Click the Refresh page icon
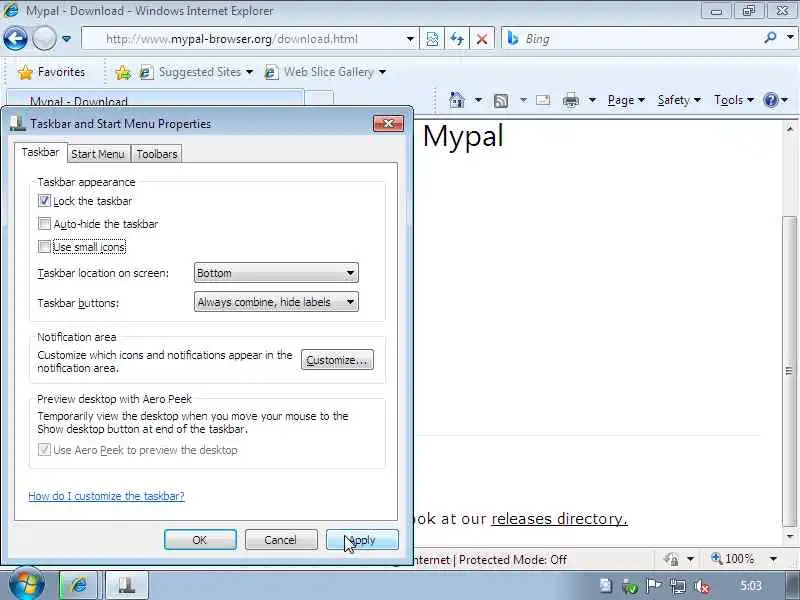Screen dimensions: 800x600 click(x=457, y=39)
